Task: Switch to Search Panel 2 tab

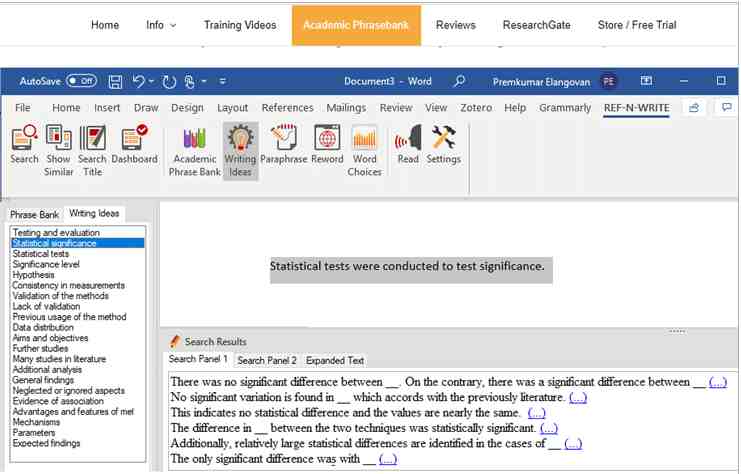Action: coord(267,360)
